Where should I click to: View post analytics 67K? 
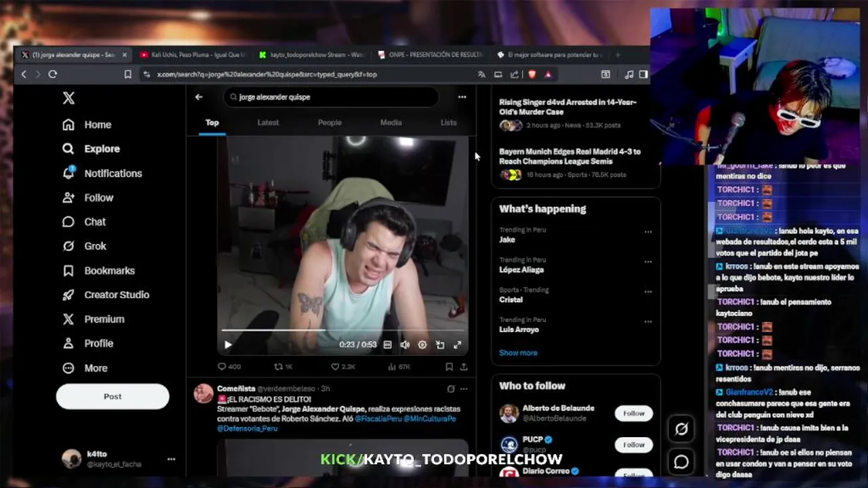tap(399, 367)
